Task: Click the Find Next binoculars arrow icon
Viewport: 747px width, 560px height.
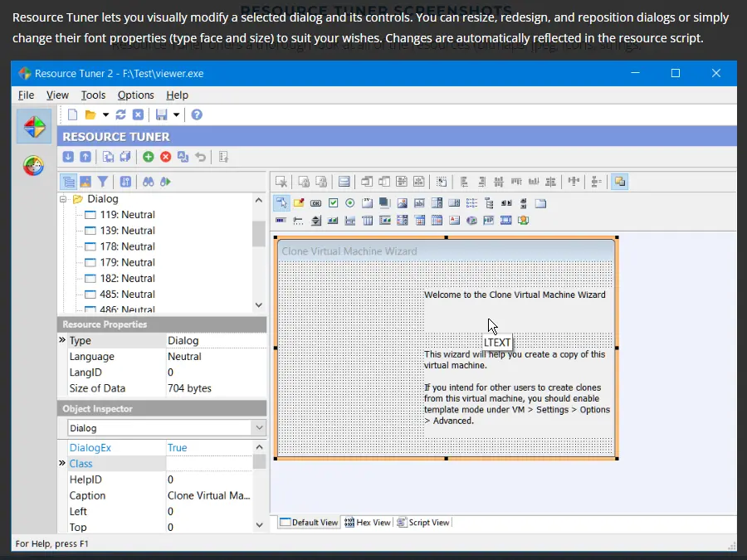Action: [165, 182]
